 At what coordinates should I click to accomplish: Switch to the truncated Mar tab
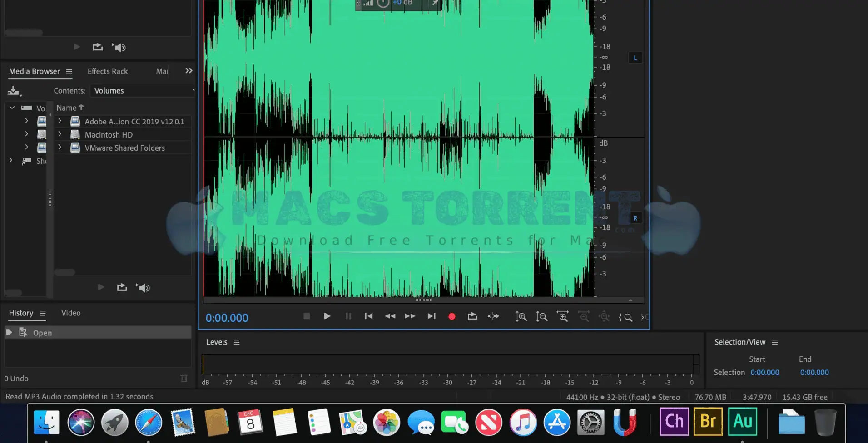pyautogui.click(x=162, y=71)
